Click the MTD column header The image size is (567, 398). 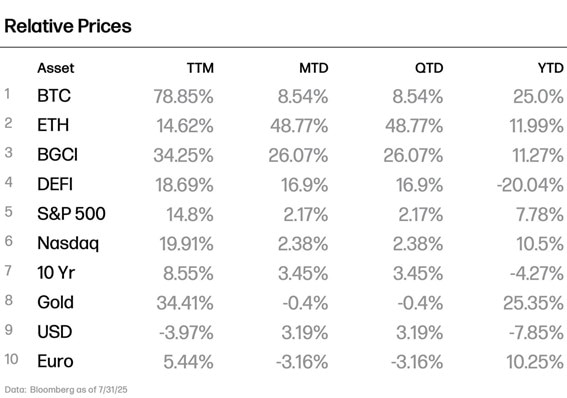click(314, 68)
